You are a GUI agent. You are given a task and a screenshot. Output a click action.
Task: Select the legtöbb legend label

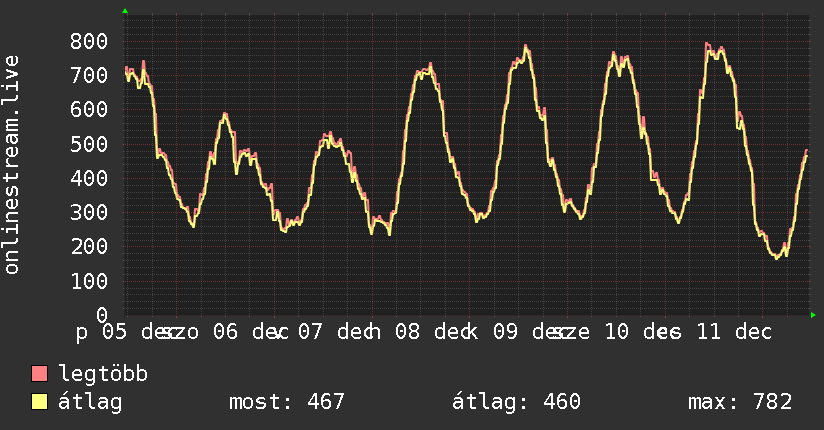104,375
